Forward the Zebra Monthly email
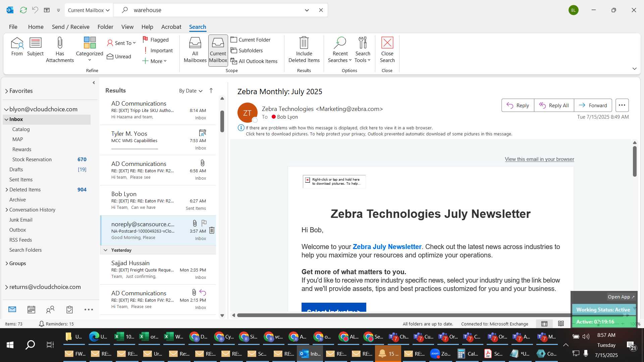This screenshot has height=362, width=644. 593,105
